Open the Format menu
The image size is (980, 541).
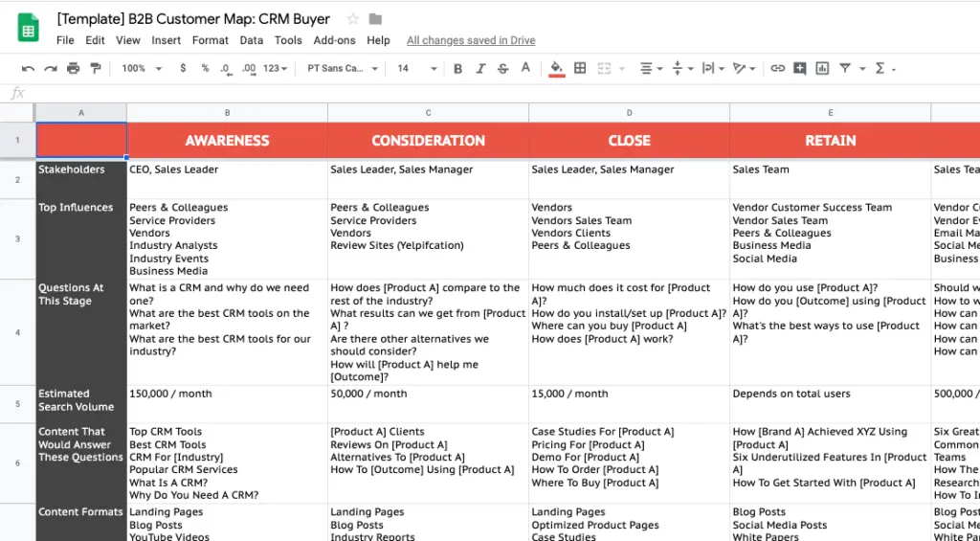210,40
